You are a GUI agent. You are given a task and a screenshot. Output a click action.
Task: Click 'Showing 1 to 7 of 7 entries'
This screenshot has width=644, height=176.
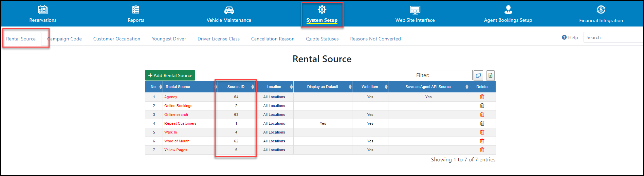[463, 160]
